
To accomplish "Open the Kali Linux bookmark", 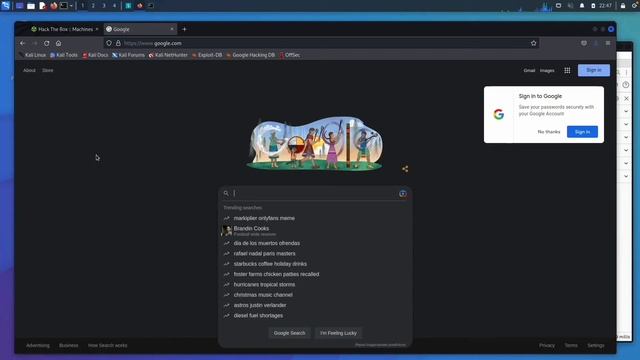I will click(x=32, y=55).
